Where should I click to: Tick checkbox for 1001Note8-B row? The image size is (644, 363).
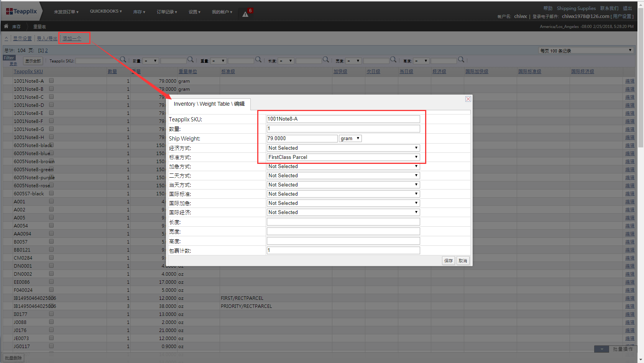[x=51, y=88]
